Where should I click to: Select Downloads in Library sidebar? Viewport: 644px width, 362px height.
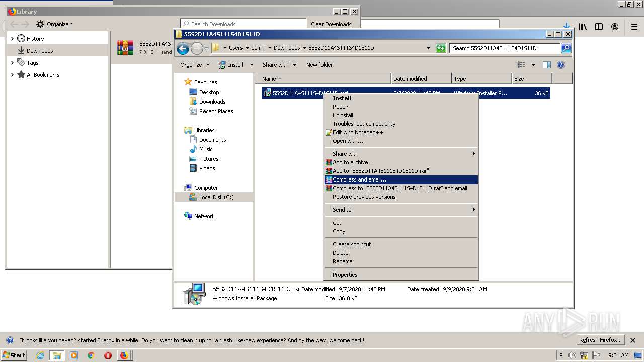40,51
